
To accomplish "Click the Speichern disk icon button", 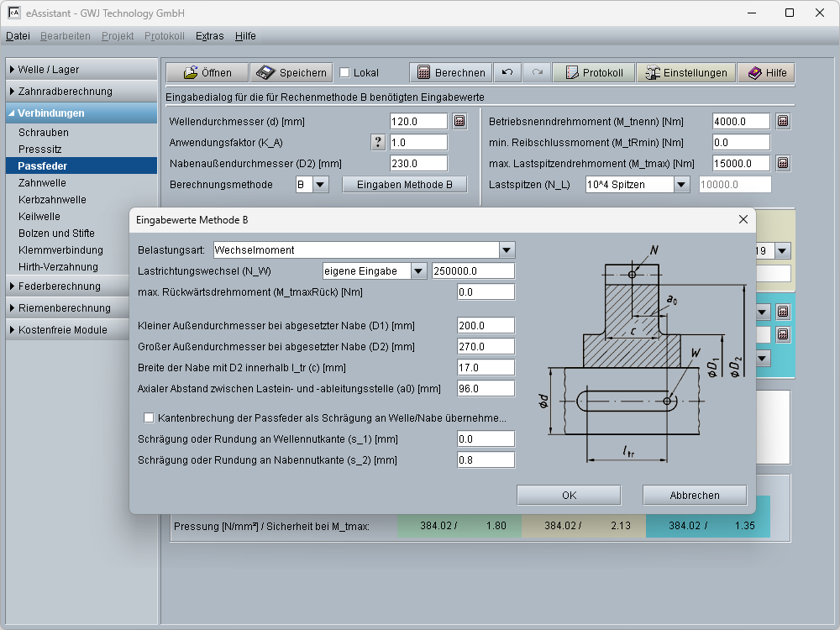I will tap(292, 73).
